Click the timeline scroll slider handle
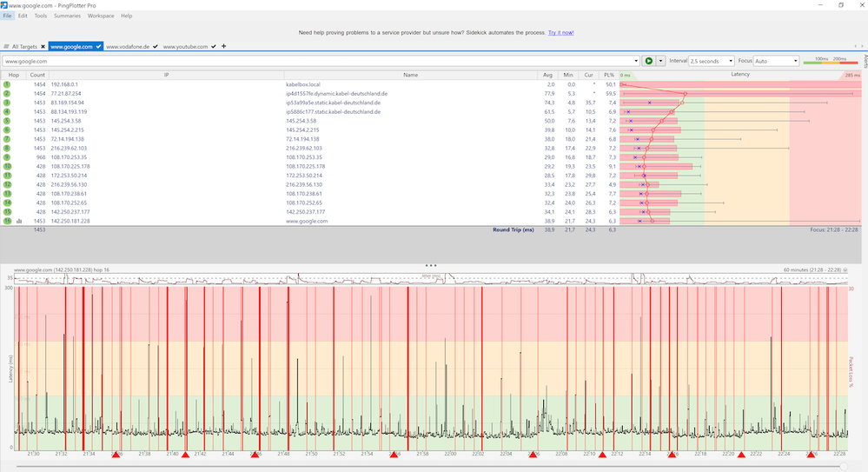868x472 pixels. coord(844,467)
